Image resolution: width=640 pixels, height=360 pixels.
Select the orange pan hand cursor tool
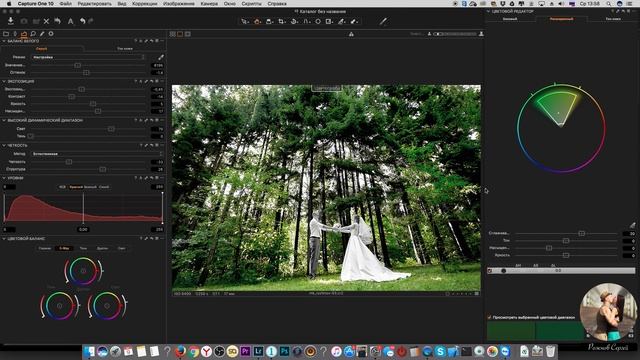coord(257,21)
